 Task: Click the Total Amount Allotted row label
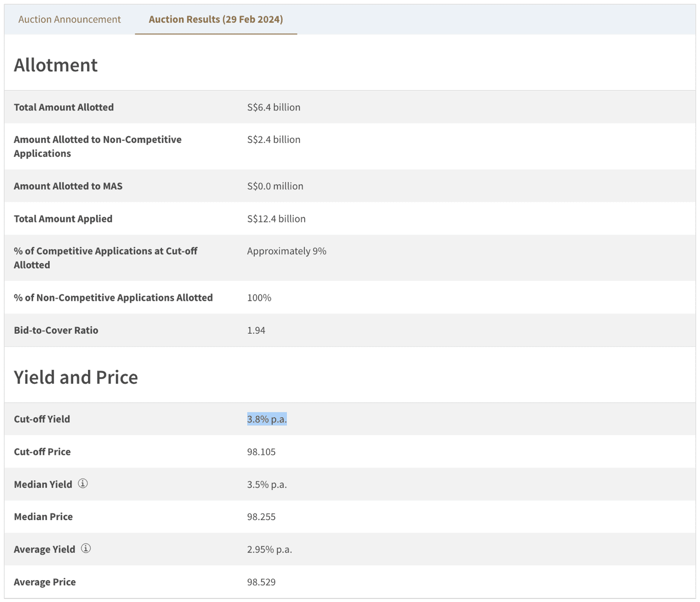[64, 107]
